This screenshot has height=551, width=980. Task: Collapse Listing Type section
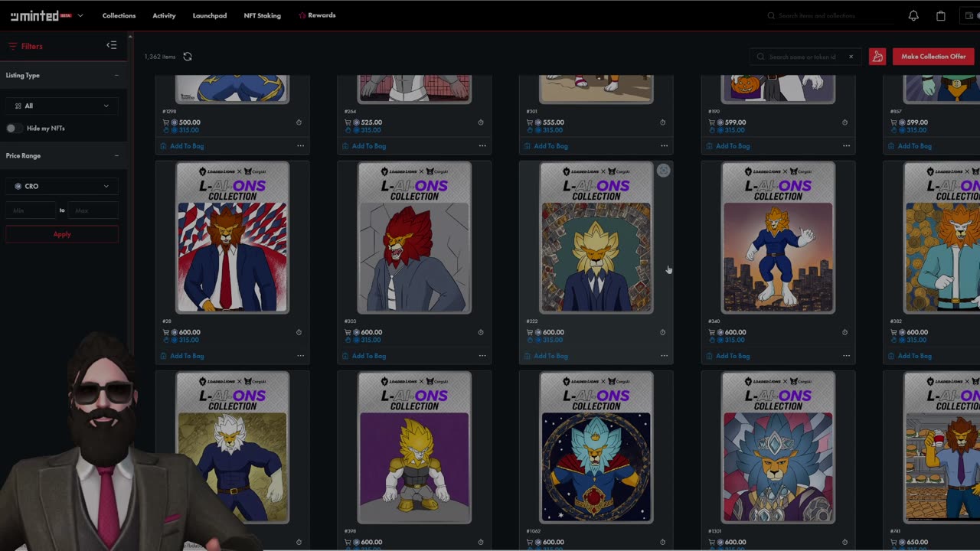(116, 75)
